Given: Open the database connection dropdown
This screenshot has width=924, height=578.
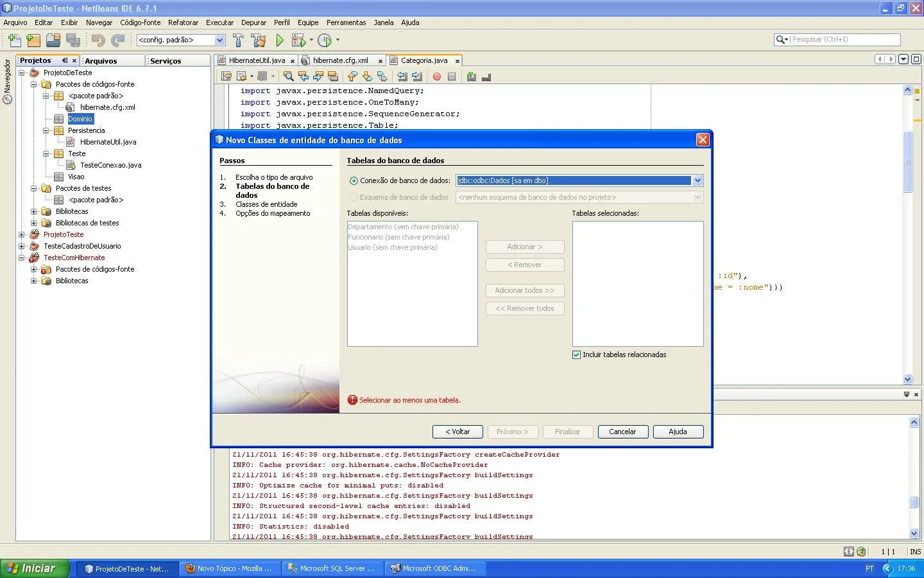Looking at the screenshot, I should [x=697, y=180].
